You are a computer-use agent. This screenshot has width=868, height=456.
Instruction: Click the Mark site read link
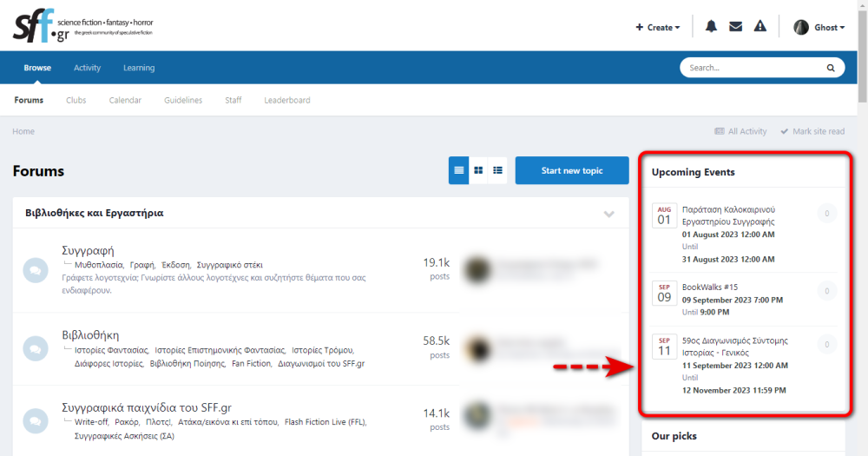pos(812,131)
